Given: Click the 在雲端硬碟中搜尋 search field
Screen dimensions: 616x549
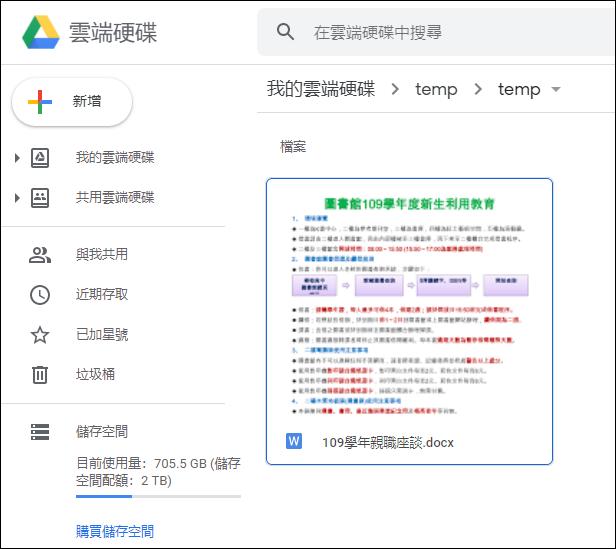Looking at the screenshot, I should pyautogui.click(x=436, y=32).
